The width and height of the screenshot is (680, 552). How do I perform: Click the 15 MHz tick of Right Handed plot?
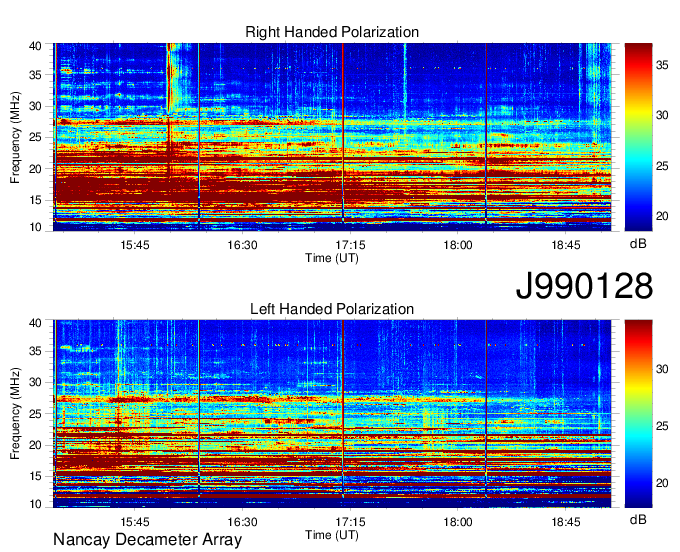pos(35,200)
